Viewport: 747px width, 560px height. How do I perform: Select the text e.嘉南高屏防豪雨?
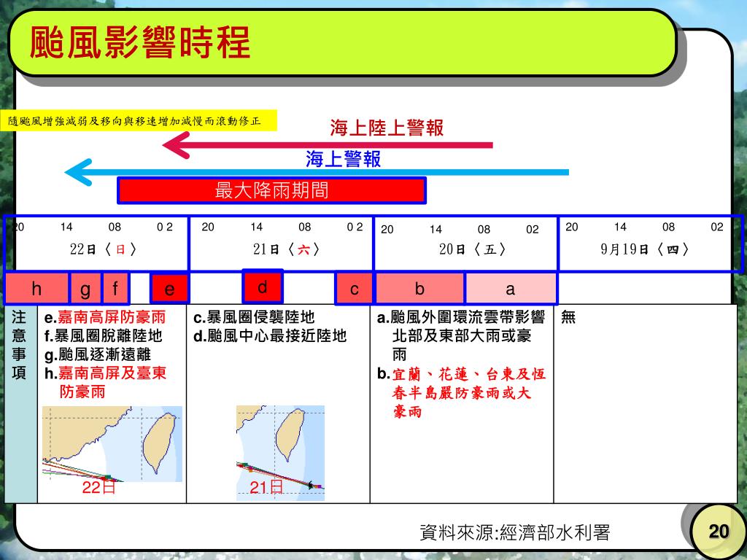(x=105, y=317)
